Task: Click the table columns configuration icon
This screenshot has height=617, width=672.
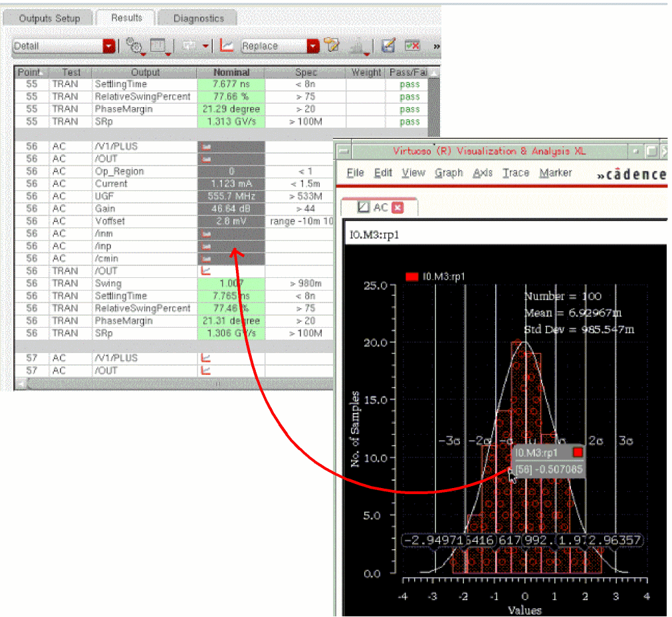Action: click(158, 46)
